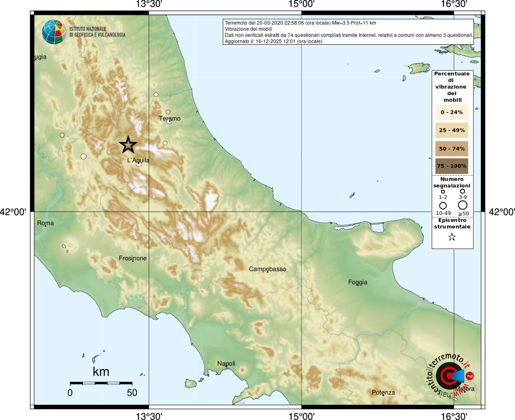
Task: Click the report circle at L'Aquila
Action: click(x=139, y=164)
